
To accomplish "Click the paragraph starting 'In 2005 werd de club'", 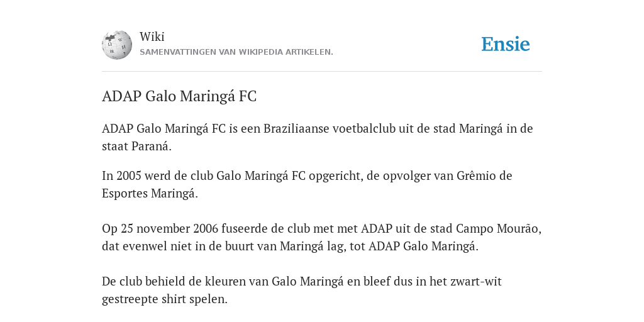I will (x=307, y=184).
